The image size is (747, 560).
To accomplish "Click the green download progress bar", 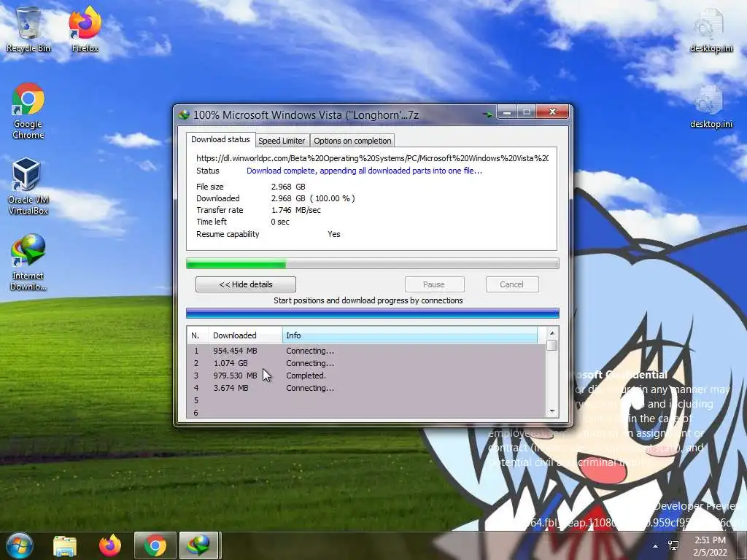I will coord(373,263).
